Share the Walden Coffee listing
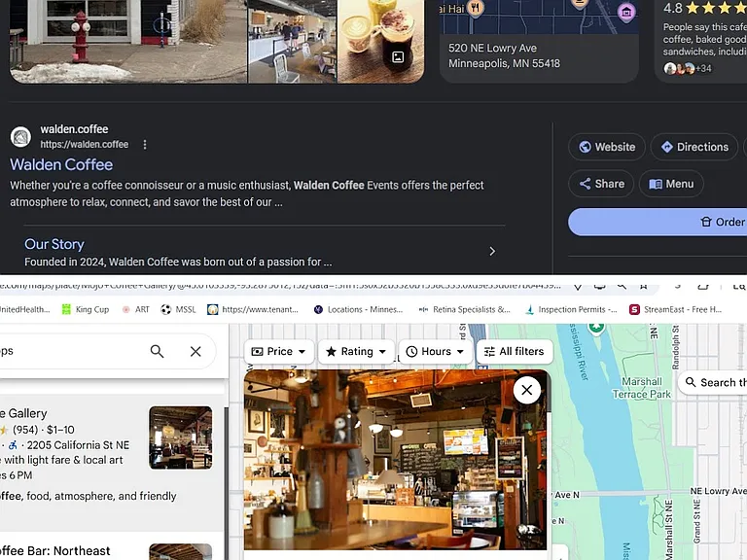This screenshot has height=560, width=747. point(601,184)
